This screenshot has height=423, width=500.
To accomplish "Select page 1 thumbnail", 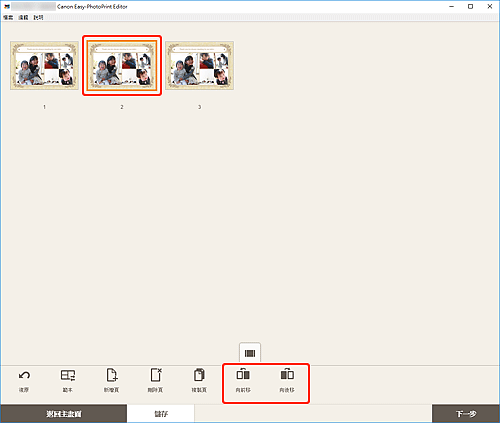I will click(44, 65).
